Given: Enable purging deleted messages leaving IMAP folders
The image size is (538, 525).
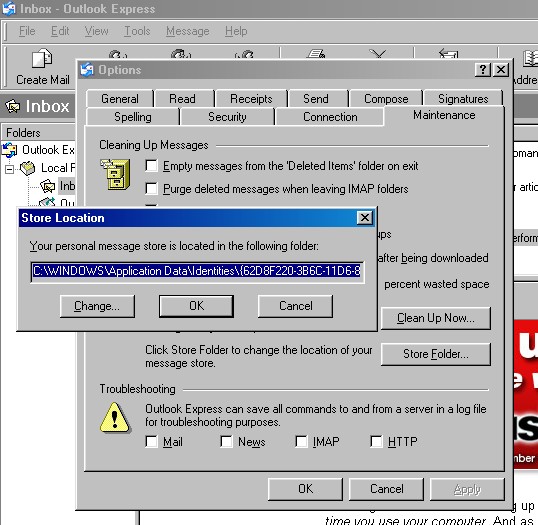Looking at the screenshot, I should point(151,188).
